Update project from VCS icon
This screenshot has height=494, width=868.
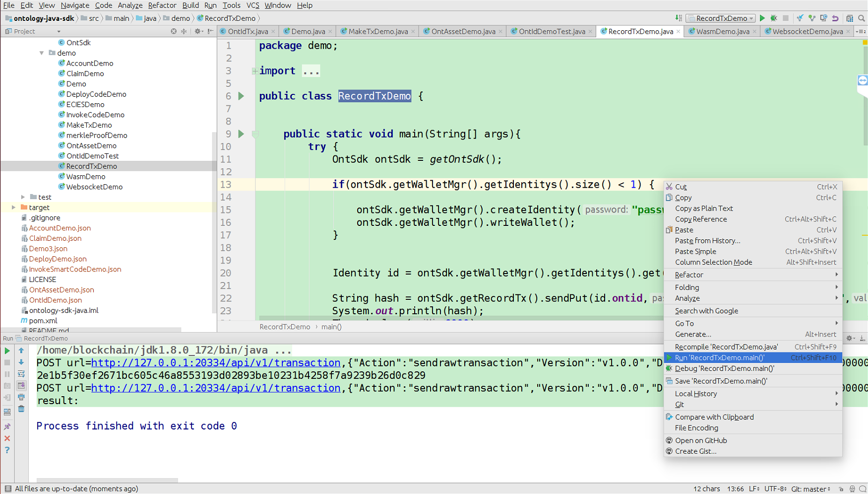click(800, 18)
